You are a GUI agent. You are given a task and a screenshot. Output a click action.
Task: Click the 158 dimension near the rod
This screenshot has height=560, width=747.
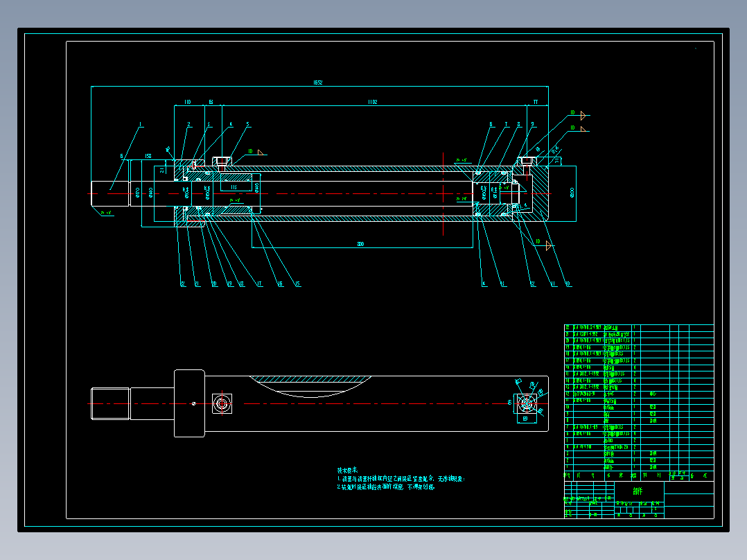(148, 156)
